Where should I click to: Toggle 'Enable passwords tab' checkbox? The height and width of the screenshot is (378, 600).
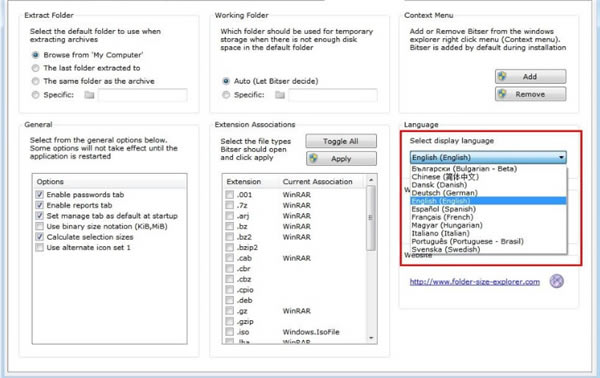tap(39, 195)
